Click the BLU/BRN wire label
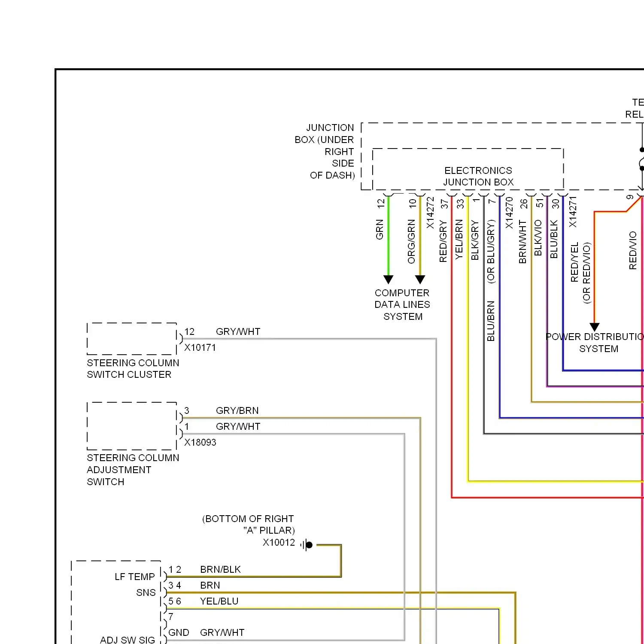Screen dimensions: 644x644 click(x=491, y=321)
